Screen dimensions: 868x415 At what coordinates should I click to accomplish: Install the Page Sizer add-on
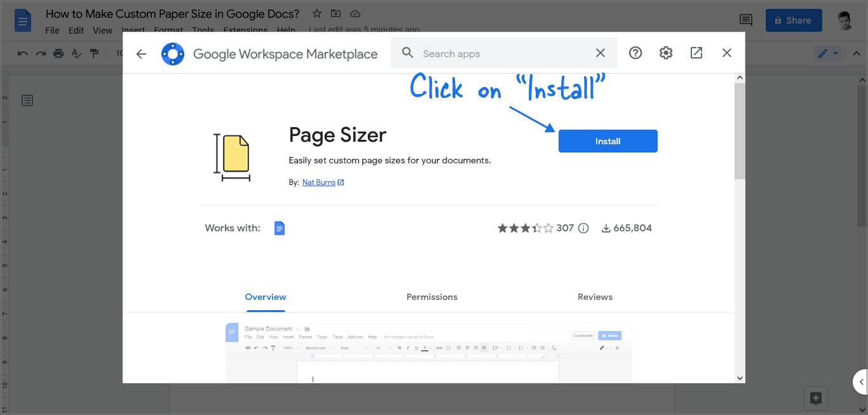[607, 140]
